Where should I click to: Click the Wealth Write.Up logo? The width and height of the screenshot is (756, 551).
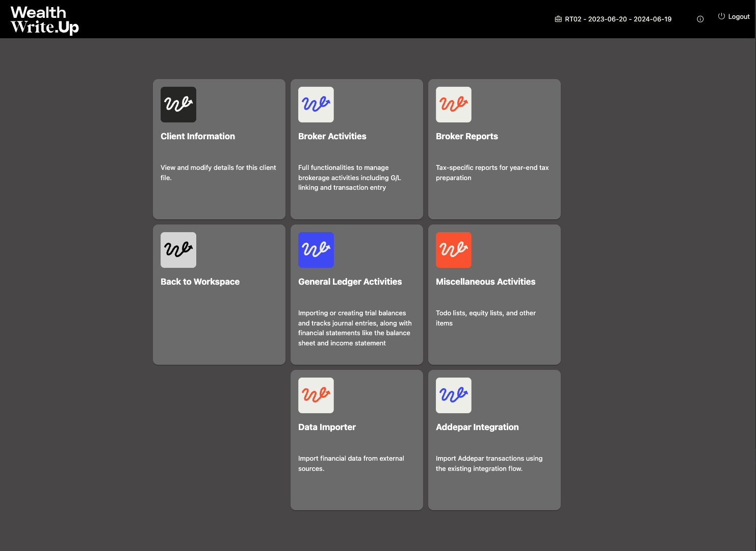[45, 20]
